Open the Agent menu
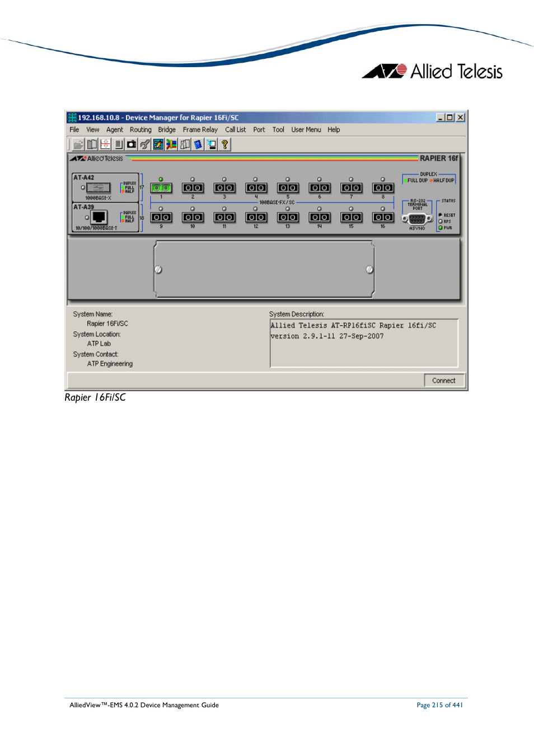 [115, 130]
